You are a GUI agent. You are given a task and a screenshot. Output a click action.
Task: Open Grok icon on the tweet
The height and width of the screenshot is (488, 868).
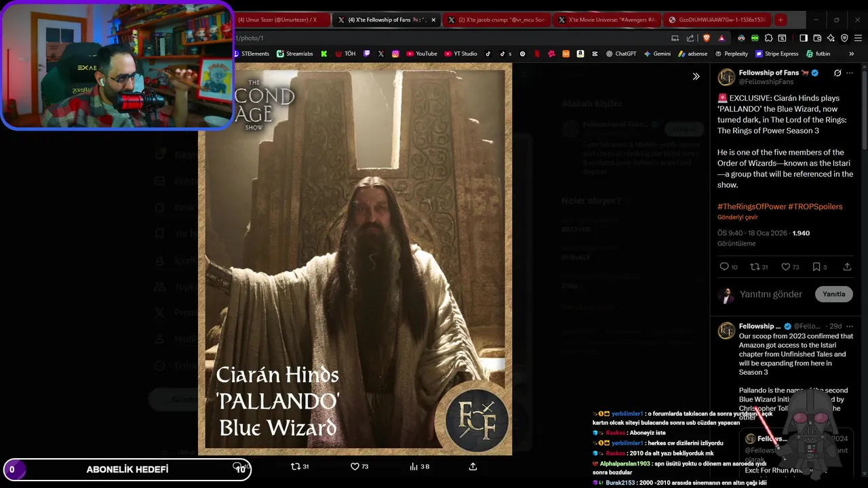coord(837,73)
